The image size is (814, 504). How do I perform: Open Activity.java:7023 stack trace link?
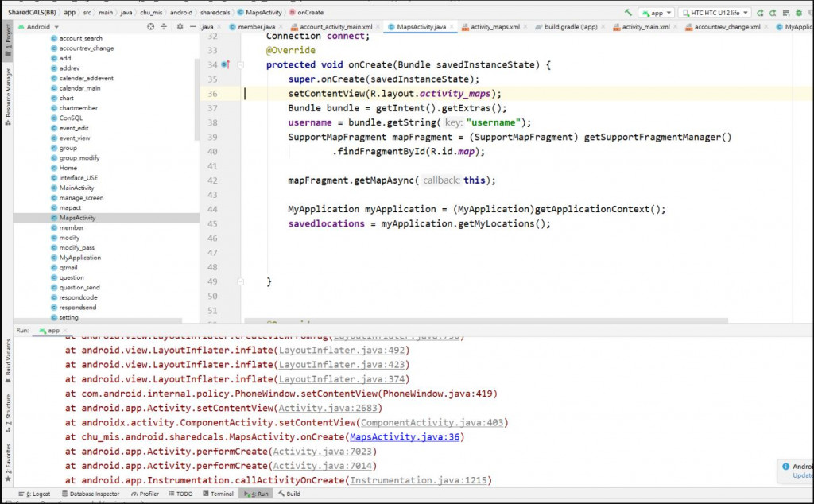tap(323, 452)
